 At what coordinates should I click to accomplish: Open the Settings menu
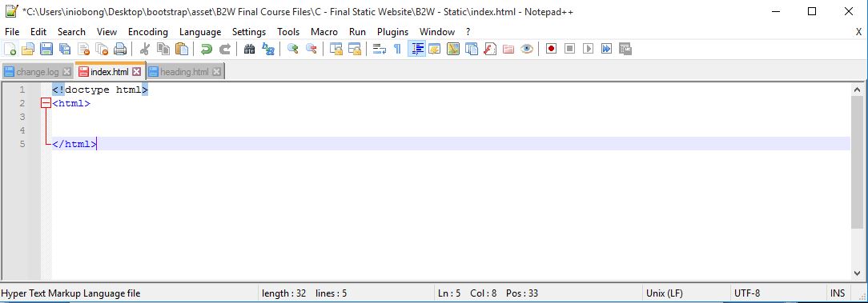[x=248, y=32]
